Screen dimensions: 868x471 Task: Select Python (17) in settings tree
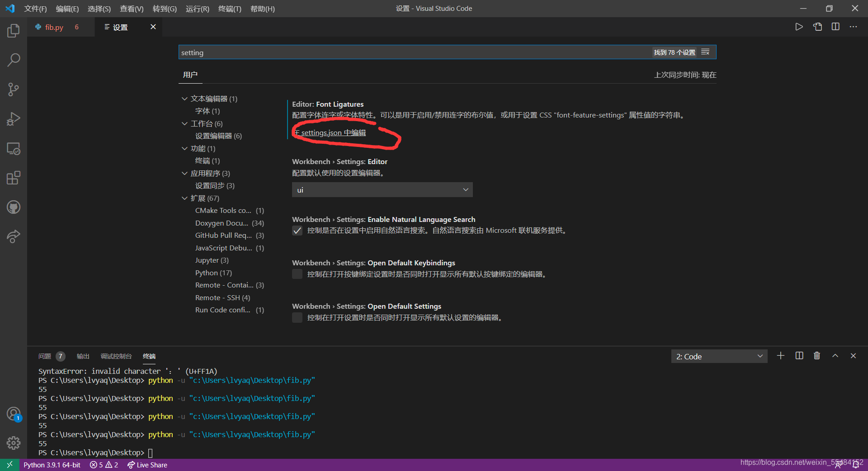[x=213, y=273]
